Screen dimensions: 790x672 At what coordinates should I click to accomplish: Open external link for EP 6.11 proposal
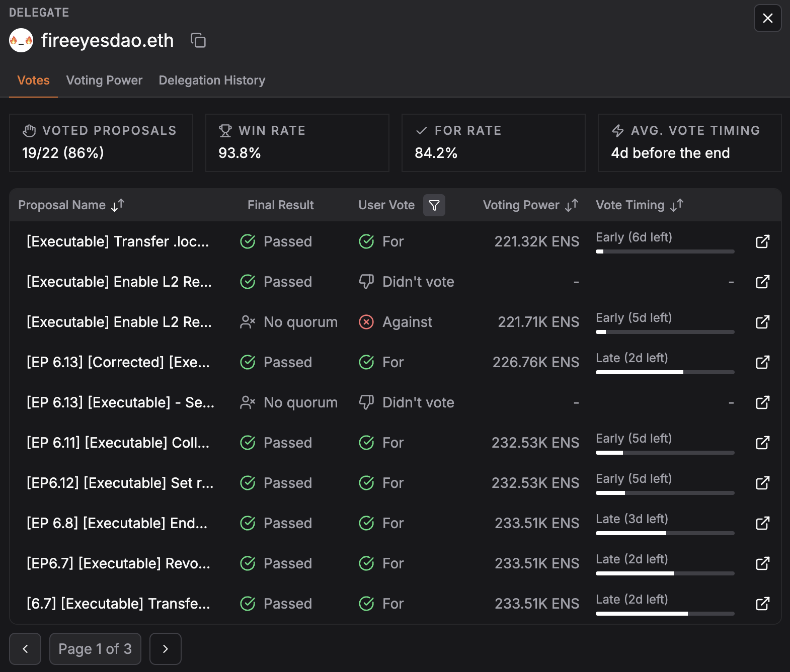click(x=762, y=443)
